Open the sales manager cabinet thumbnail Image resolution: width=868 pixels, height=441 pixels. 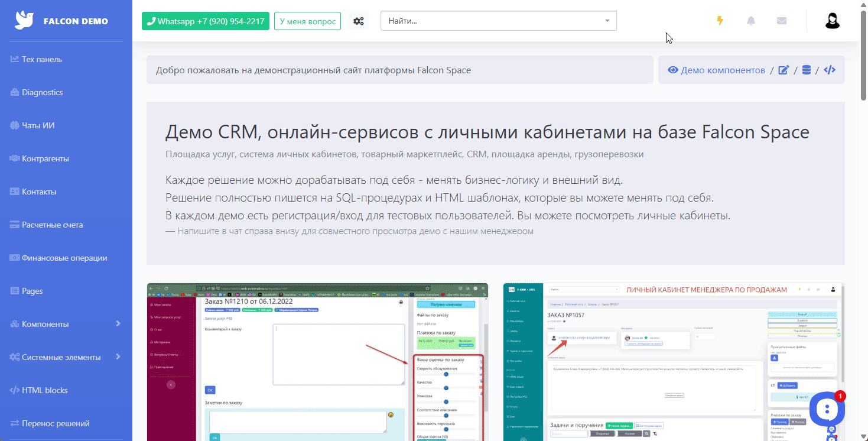coord(673,362)
